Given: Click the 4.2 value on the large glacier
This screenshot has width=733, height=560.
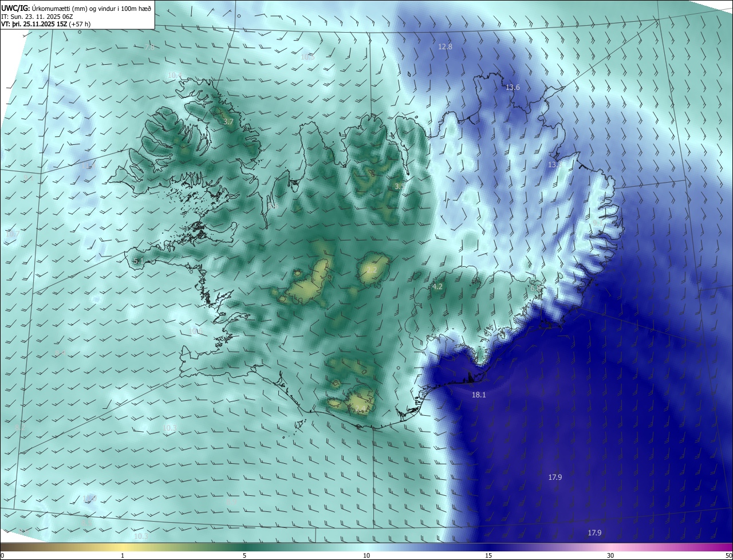Looking at the screenshot, I should pos(438,287).
